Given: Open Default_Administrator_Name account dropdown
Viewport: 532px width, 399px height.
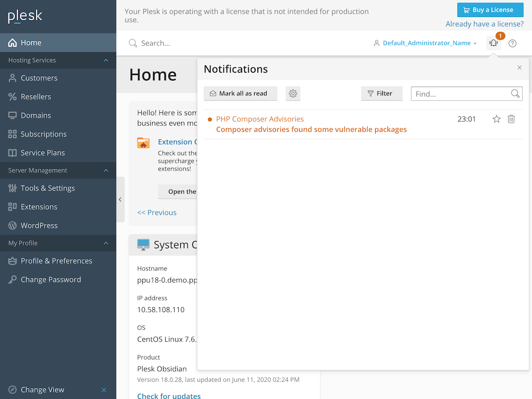Looking at the screenshot, I should pos(426,43).
